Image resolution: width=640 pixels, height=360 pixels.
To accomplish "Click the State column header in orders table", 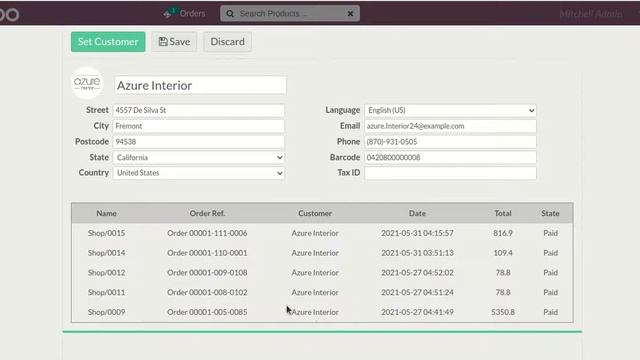I will 550,213.
